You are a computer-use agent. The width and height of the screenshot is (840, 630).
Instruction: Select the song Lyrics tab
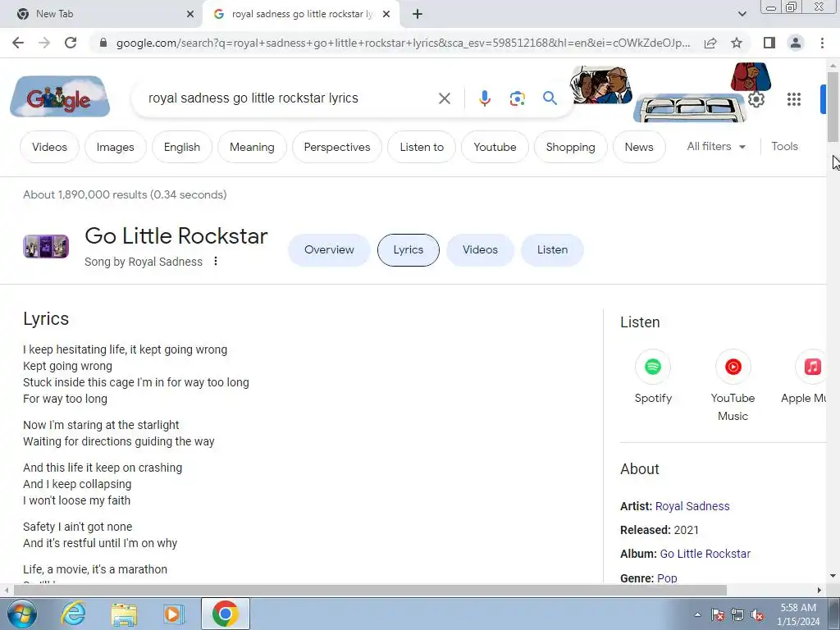tap(409, 250)
